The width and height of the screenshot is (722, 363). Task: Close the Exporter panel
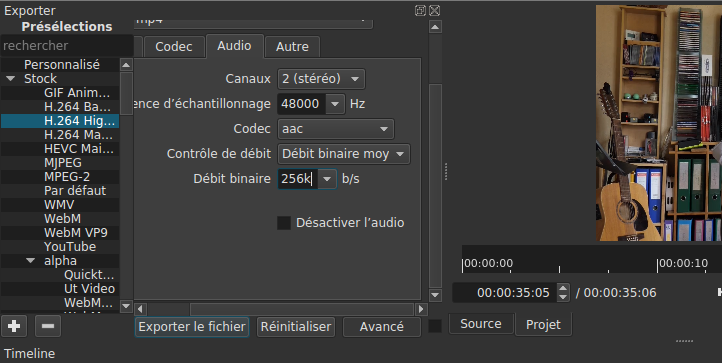pyautogui.click(x=434, y=11)
